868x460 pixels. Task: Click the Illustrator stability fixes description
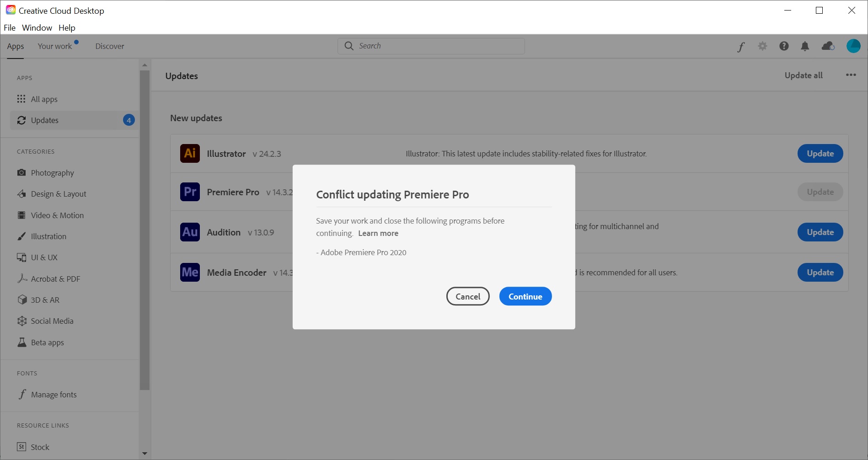point(526,154)
